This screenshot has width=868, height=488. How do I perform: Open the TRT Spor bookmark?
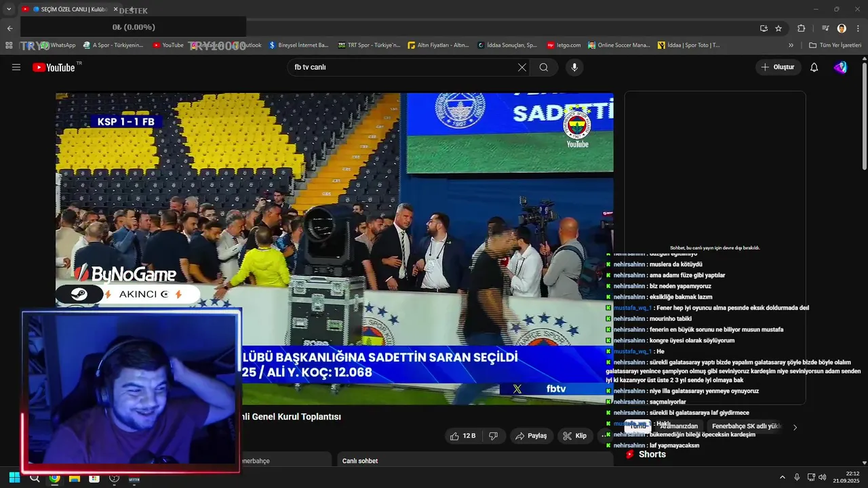[x=369, y=45]
